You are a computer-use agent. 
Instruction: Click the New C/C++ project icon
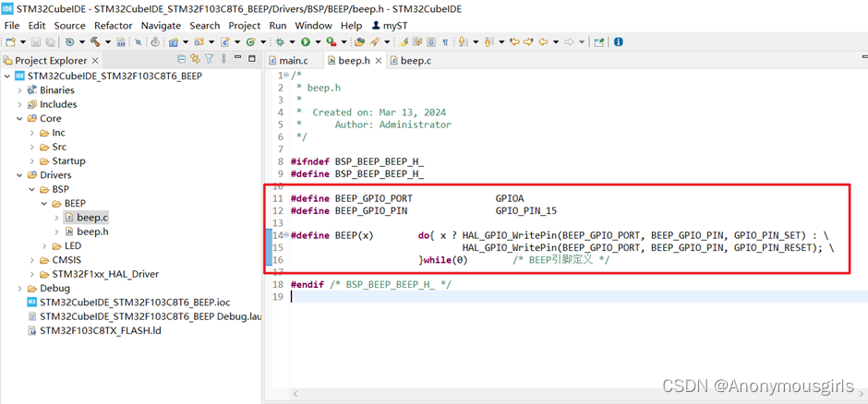click(173, 42)
